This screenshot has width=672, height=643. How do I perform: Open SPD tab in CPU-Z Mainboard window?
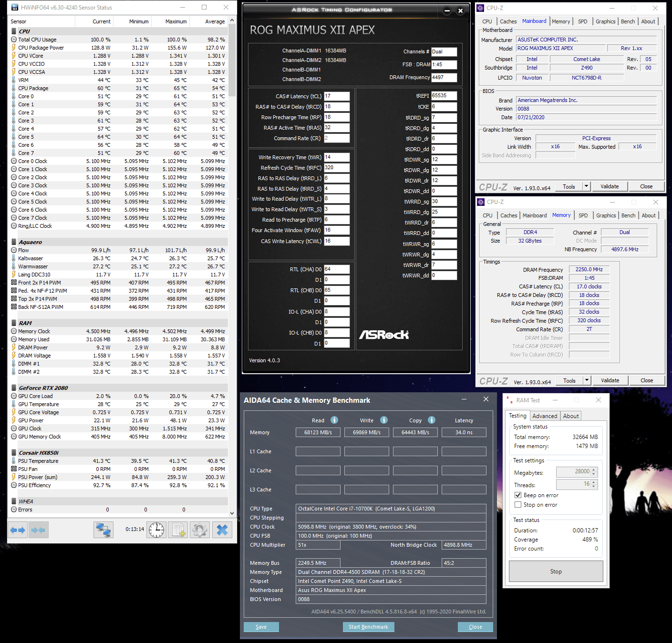click(x=583, y=21)
